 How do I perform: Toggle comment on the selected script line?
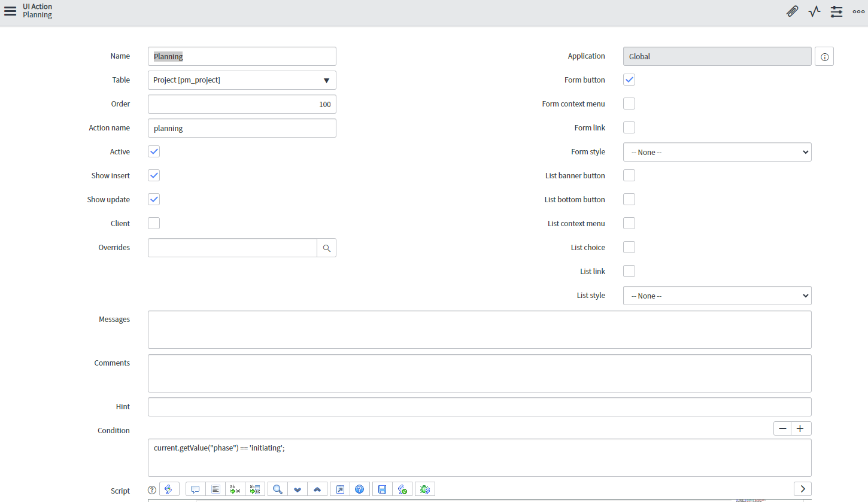[196, 489]
